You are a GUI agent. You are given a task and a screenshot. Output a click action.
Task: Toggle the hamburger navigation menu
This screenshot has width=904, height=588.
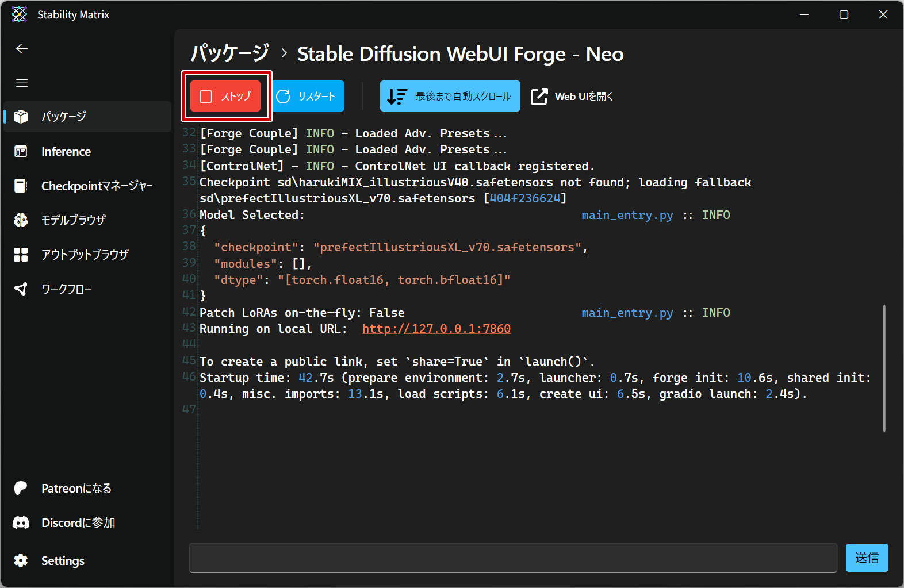(22, 83)
